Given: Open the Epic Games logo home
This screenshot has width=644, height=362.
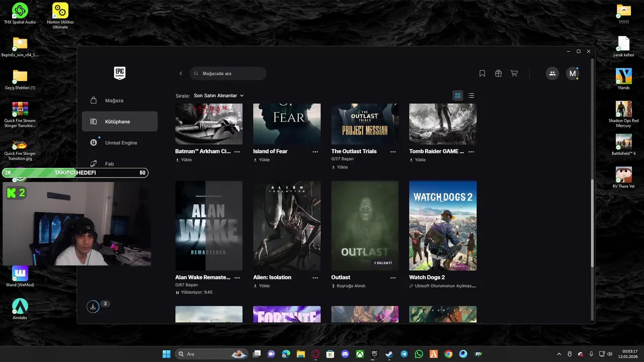Looking at the screenshot, I should click(x=119, y=73).
